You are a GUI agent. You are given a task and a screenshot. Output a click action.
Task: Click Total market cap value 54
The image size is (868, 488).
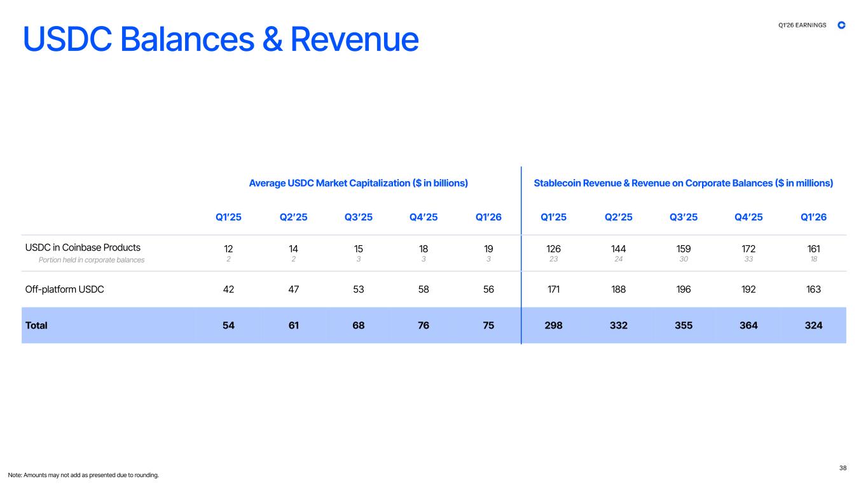(x=229, y=325)
